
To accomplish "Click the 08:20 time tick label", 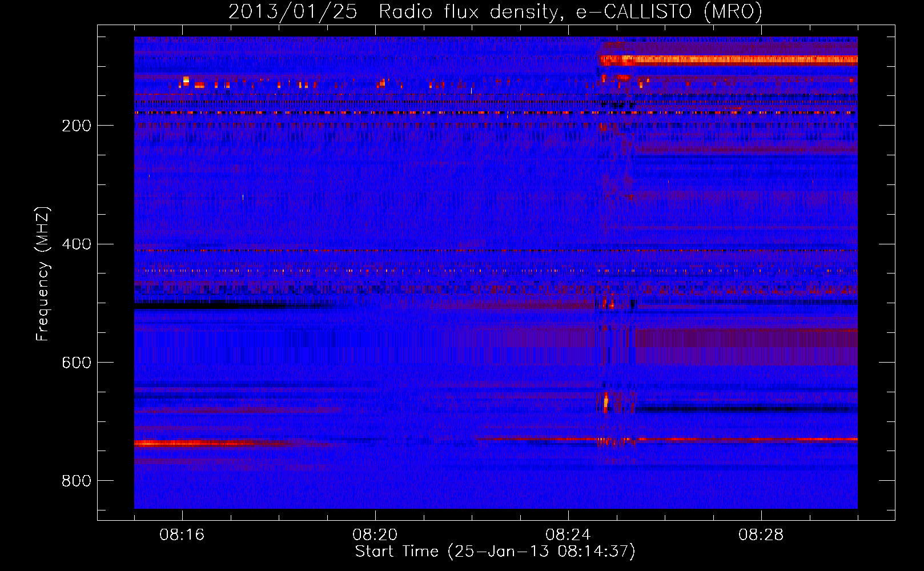I will (x=375, y=535).
